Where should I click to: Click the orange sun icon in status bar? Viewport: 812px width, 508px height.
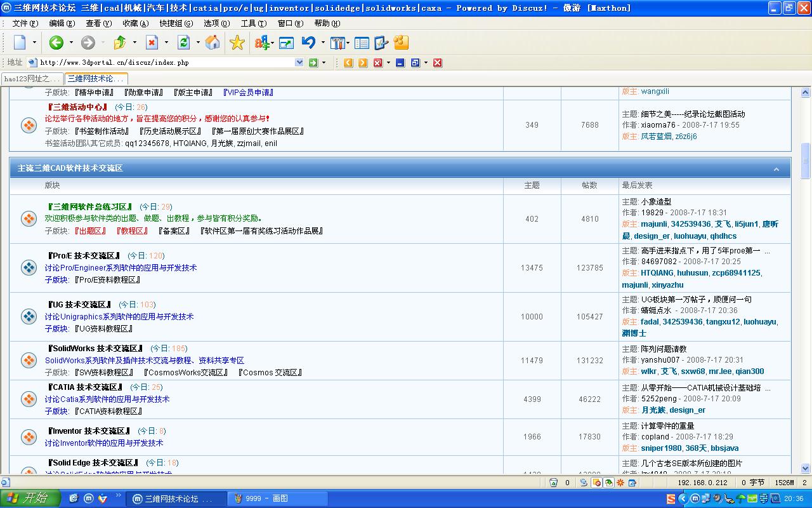pos(620,483)
